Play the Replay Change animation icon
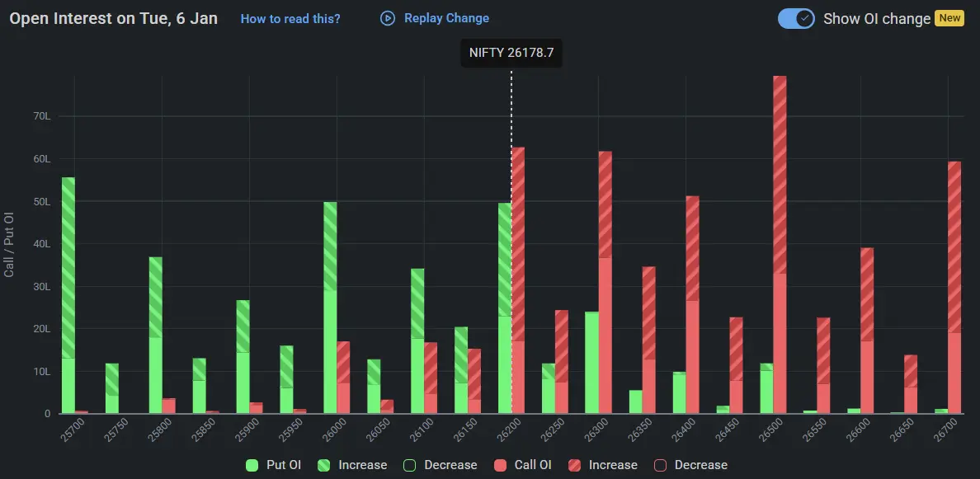The image size is (980, 479). [x=386, y=17]
